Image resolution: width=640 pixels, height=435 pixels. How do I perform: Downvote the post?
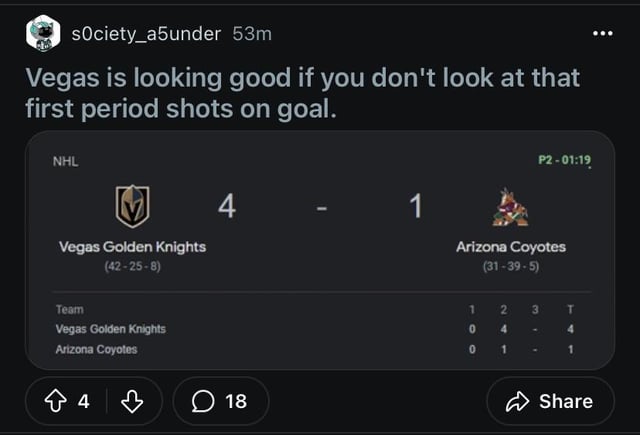click(132, 401)
